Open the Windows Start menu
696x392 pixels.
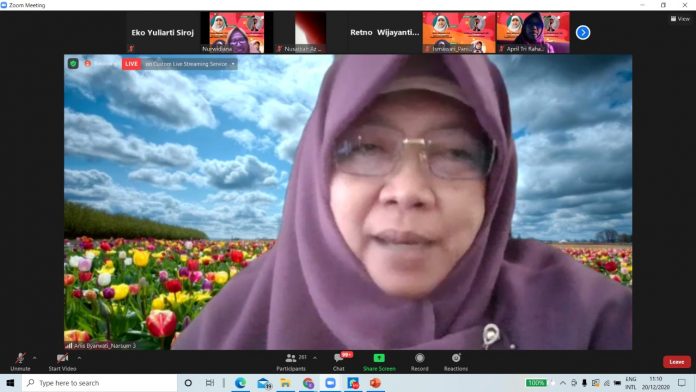(10, 383)
